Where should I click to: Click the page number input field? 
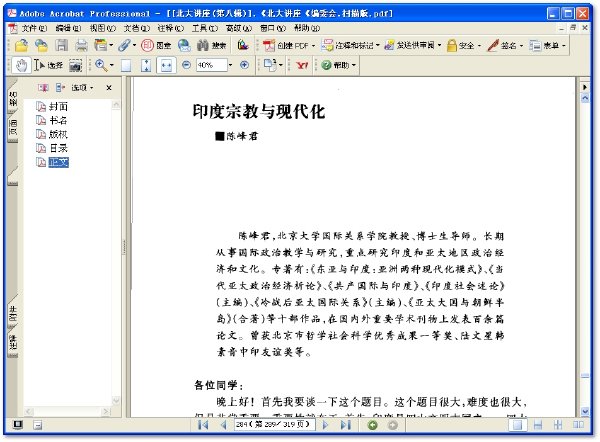pos(274,424)
